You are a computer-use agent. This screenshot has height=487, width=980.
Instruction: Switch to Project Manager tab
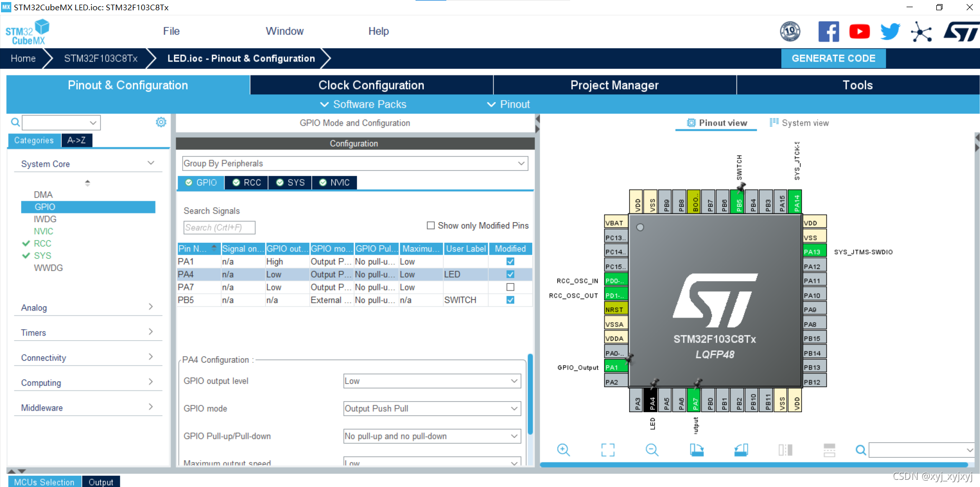pos(614,85)
